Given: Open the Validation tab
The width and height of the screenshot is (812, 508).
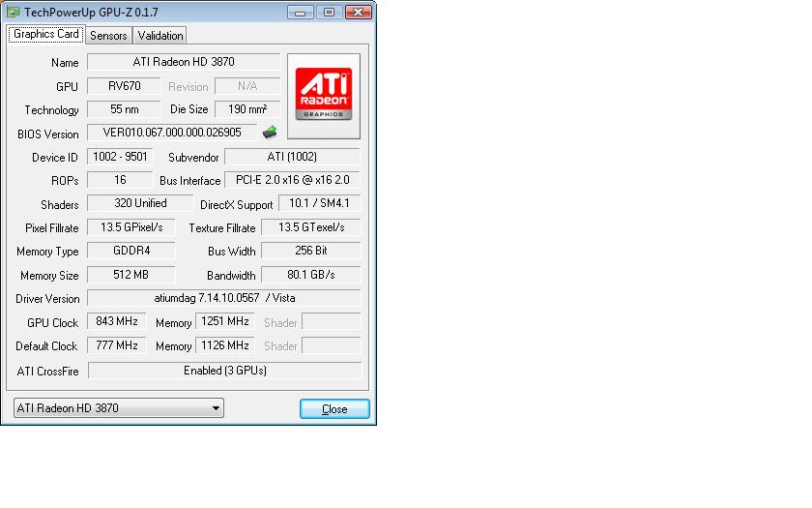Looking at the screenshot, I should (x=160, y=35).
